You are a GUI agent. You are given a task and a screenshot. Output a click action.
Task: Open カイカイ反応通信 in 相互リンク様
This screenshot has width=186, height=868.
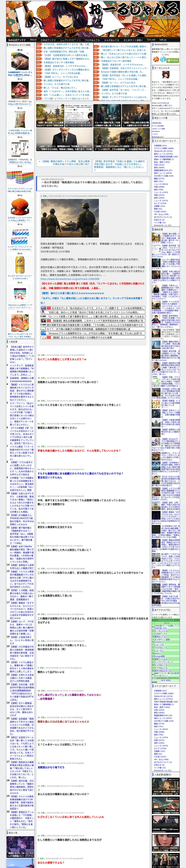point(158,126)
